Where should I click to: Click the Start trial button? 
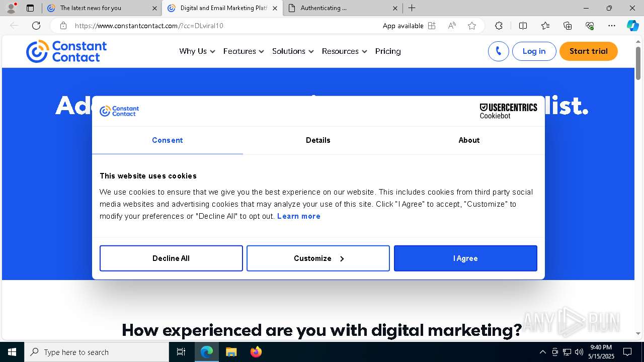click(x=589, y=51)
